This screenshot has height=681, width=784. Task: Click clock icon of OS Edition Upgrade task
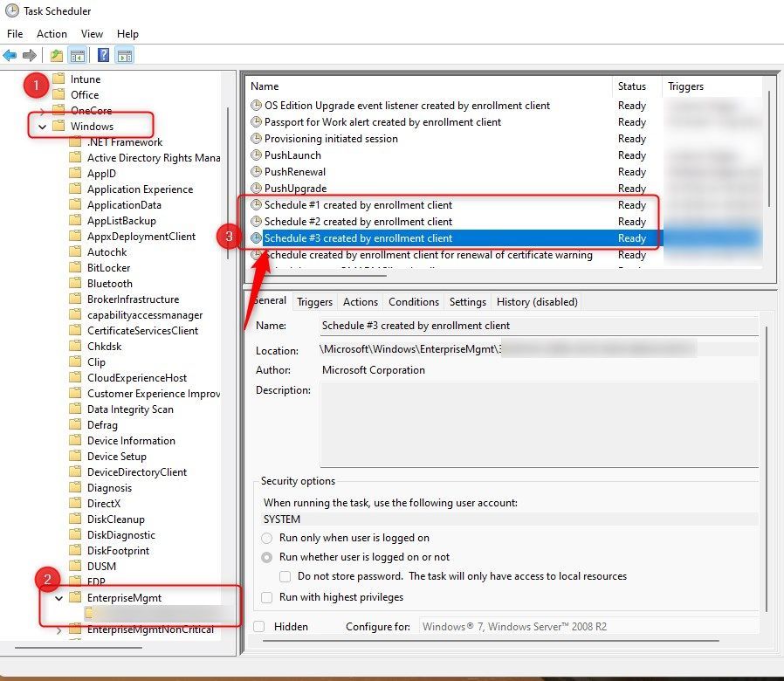point(256,106)
